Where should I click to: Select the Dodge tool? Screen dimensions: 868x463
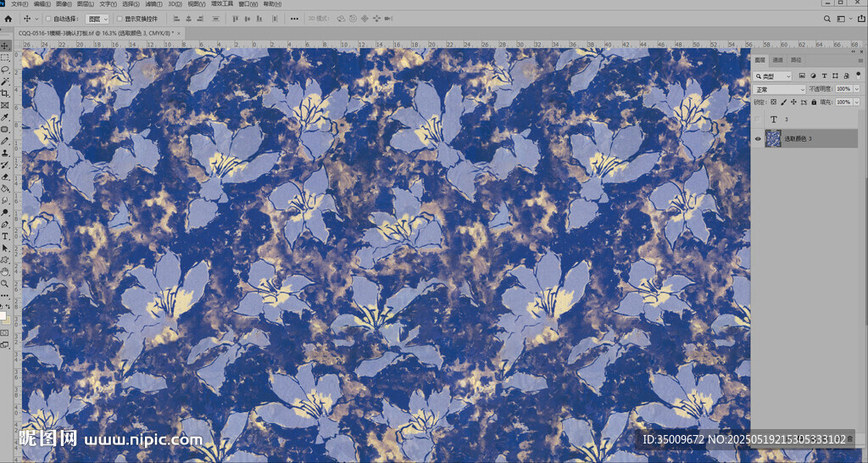5,212
